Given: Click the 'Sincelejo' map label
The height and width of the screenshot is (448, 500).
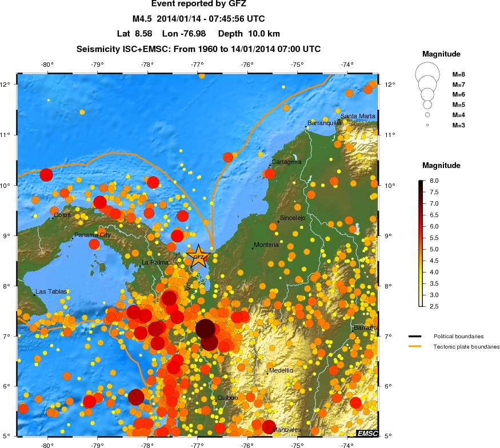Looking at the screenshot, I should 293,218.
